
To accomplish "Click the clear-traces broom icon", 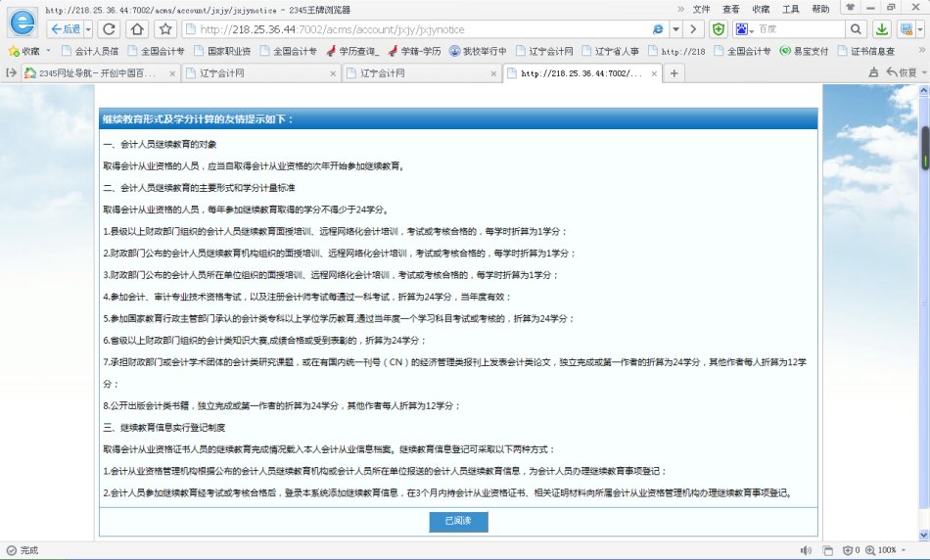I will [873, 72].
